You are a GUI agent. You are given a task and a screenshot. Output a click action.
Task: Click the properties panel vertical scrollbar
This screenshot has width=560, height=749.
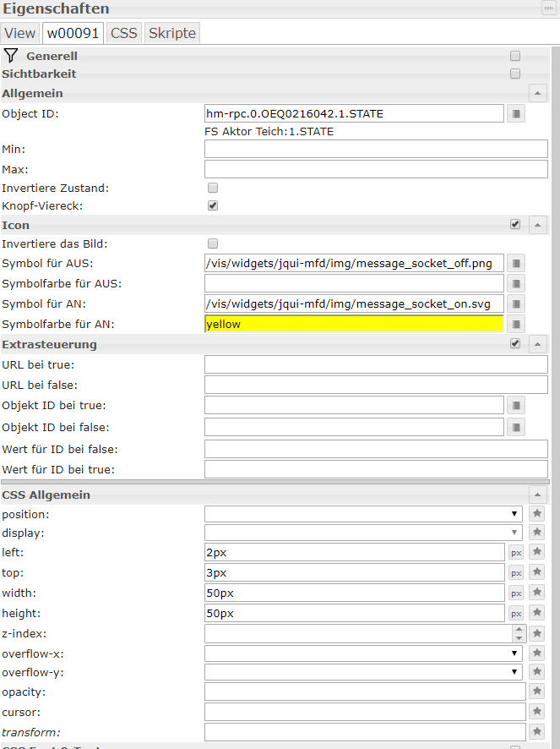pyautogui.click(x=555, y=397)
